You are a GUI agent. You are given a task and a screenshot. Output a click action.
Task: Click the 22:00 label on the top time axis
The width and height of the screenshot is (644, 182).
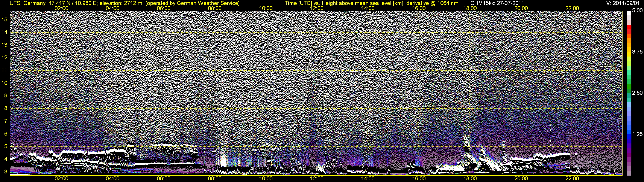[x=572, y=8]
